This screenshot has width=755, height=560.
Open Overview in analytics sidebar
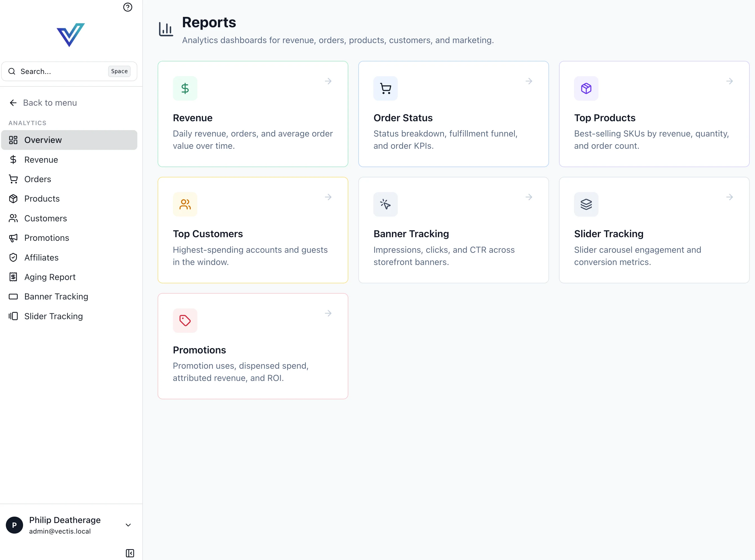pyautogui.click(x=69, y=140)
